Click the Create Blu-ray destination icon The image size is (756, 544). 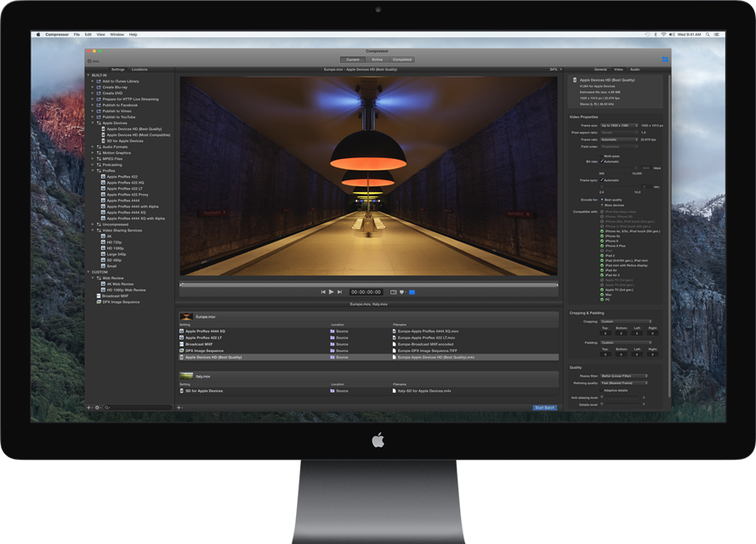click(99, 88)
